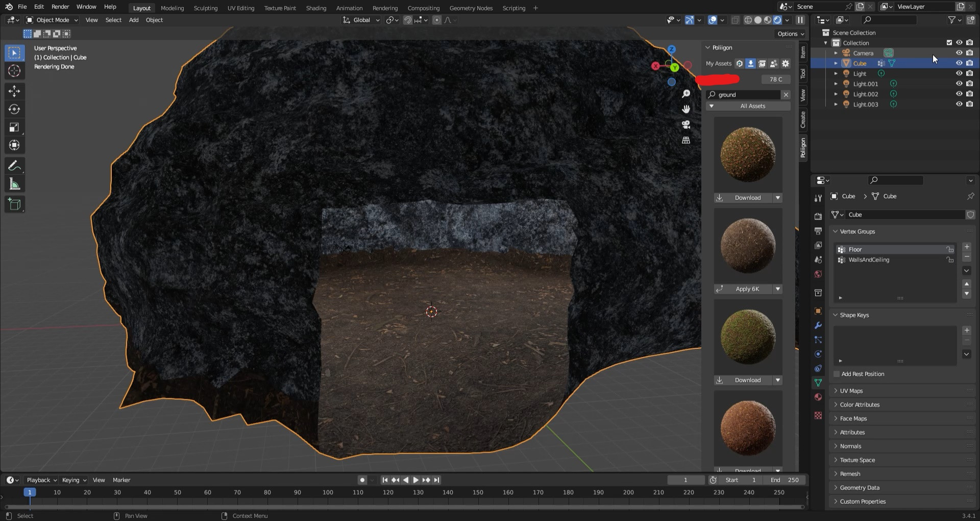Screen dimensions: 980x521
Task: Open the Options dropdown in viewport
Action: tap(791, 34)
